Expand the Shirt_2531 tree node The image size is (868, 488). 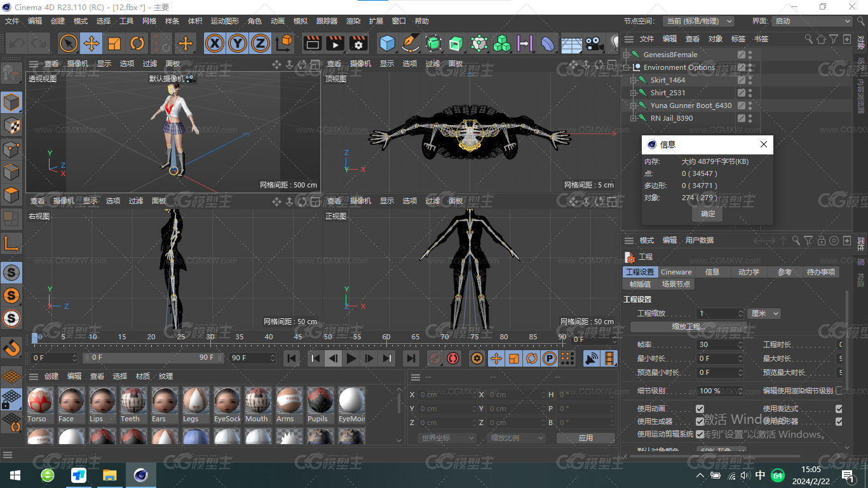coord(633,93)
